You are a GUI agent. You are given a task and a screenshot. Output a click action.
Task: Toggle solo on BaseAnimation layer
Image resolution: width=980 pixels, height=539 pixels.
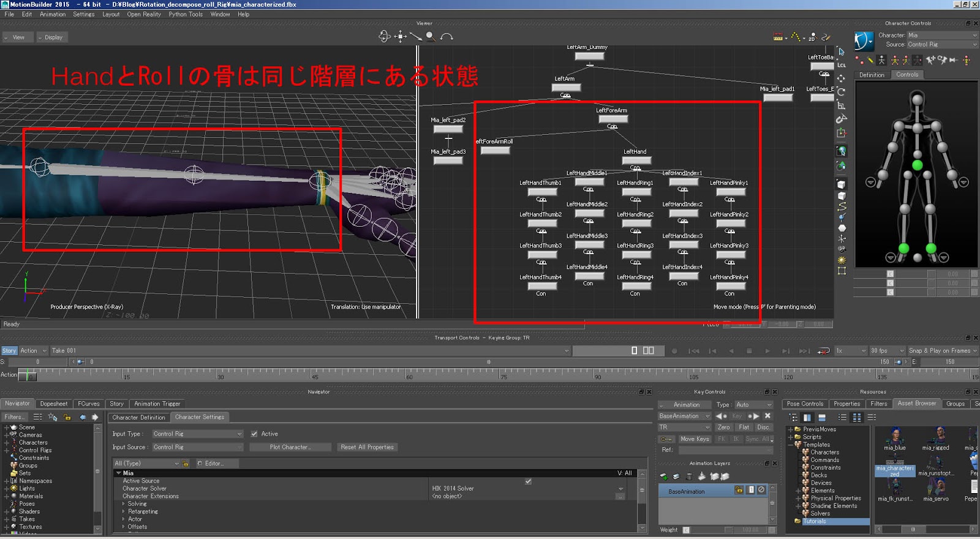tap(751, 490)
